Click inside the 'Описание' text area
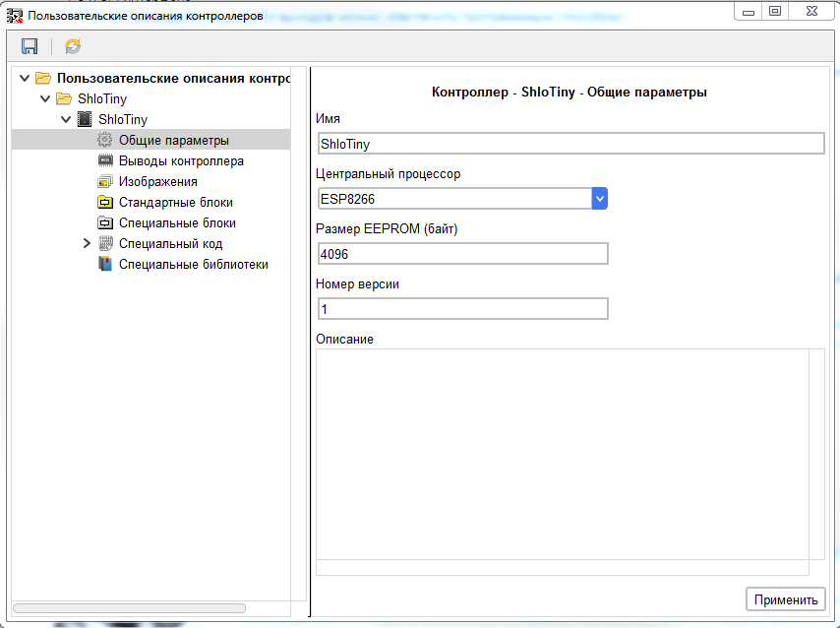Image resolution: width=840 pixels, height=628 pixels. tap(563, 454)
